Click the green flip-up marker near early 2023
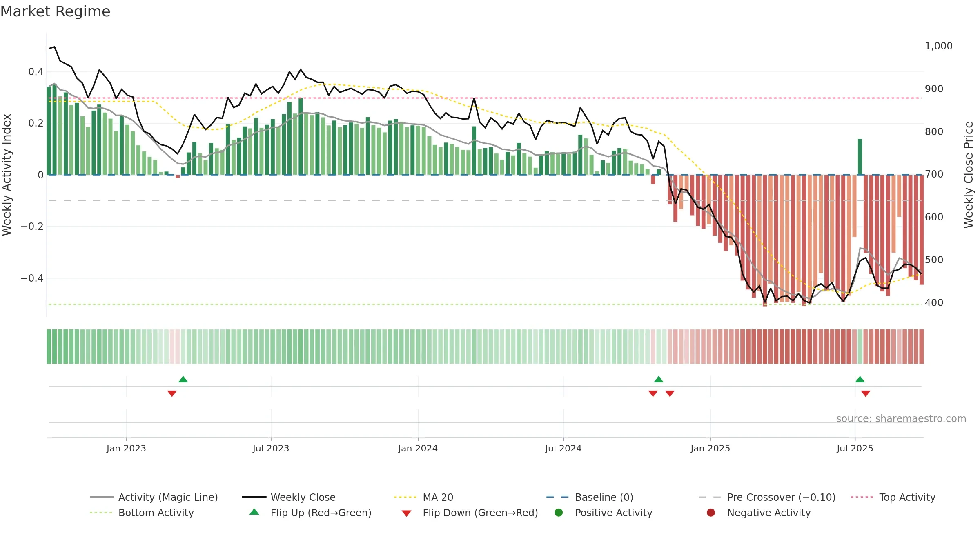Screen dimensions: 980x551 point(183,379)
